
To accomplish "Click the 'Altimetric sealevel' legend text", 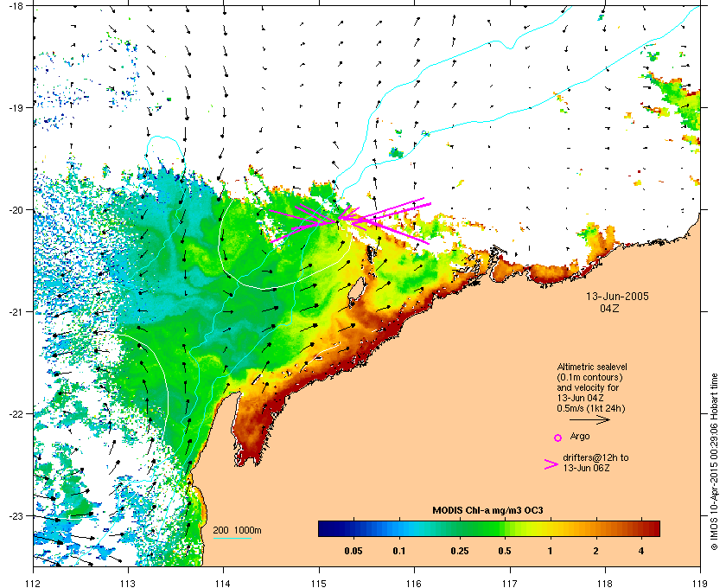I will tap(592, 367).
